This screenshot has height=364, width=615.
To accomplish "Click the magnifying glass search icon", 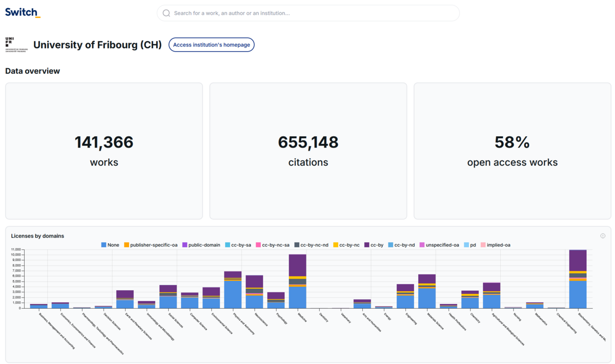I will (166, 13).
